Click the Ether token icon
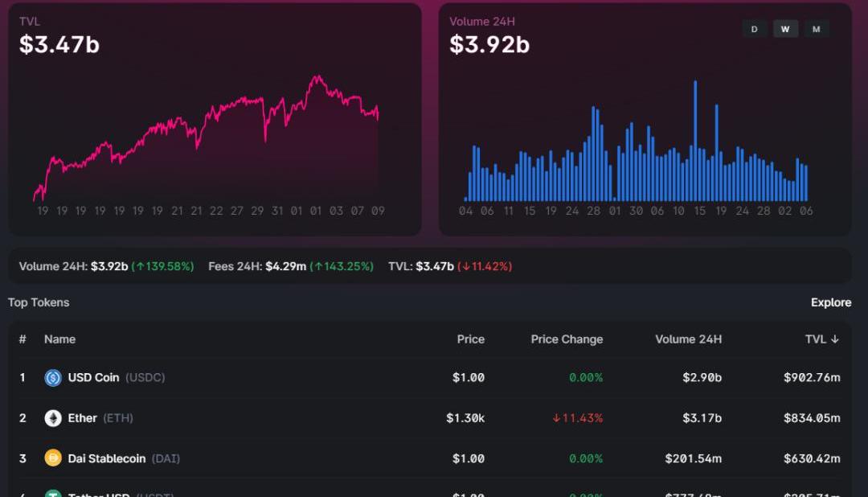This screenshot has width=868, height=497. (53, 418)
